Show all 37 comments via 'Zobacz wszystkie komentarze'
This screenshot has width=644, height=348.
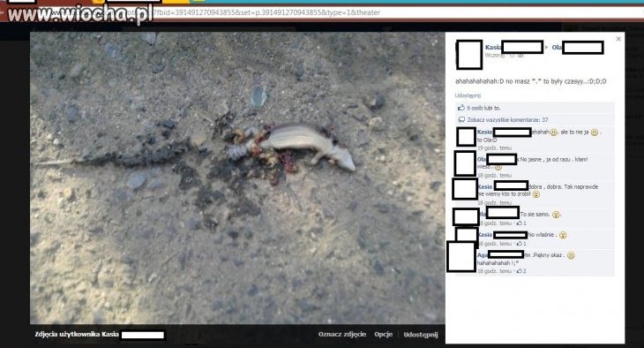click(507, 120)
